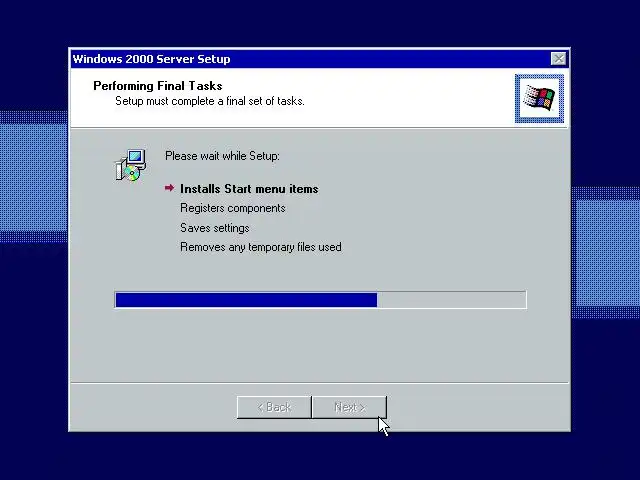Click the Next button

pyautogui.click(x=349, y=407)
